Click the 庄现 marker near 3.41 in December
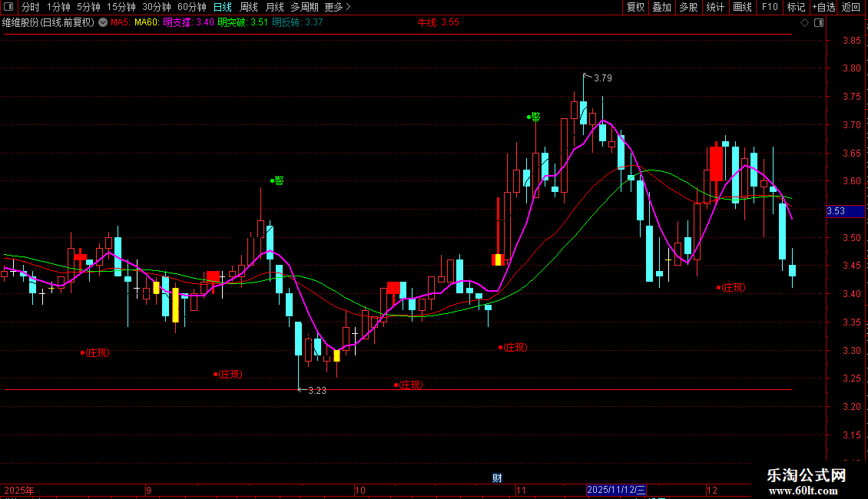This screenshot has width=868, height=499. click(x=731, y=288)
